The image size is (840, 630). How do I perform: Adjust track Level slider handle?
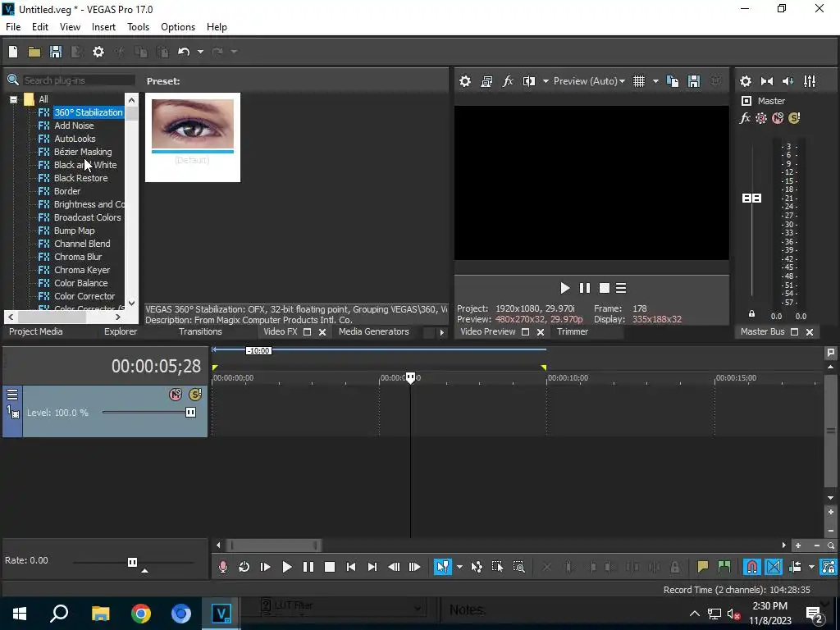(x=190, y=413)
